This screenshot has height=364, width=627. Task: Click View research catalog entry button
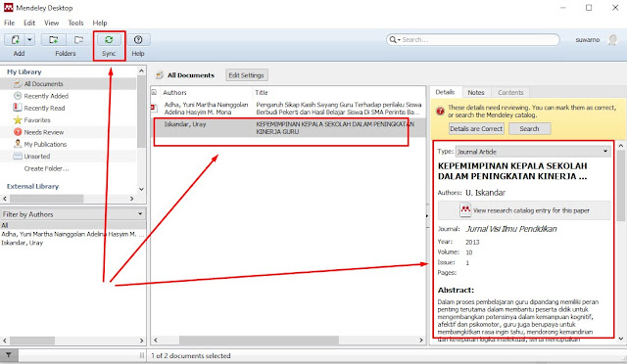[x=525, y=210]
